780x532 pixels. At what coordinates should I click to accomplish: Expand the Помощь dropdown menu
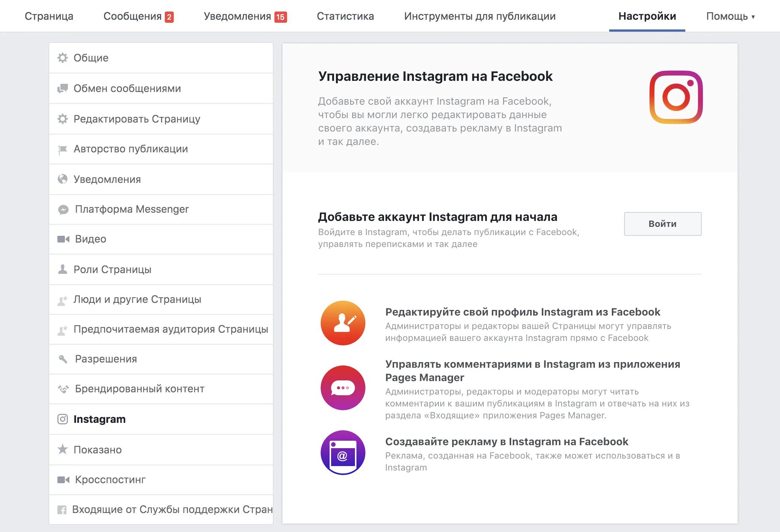click(x=730, y=16)
